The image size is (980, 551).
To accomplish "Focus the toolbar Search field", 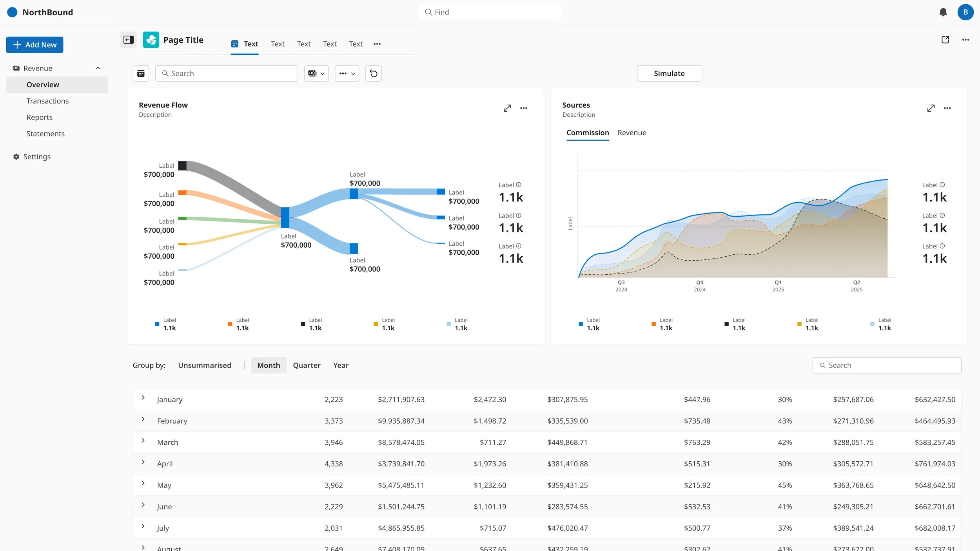I will tap(227, 73).
